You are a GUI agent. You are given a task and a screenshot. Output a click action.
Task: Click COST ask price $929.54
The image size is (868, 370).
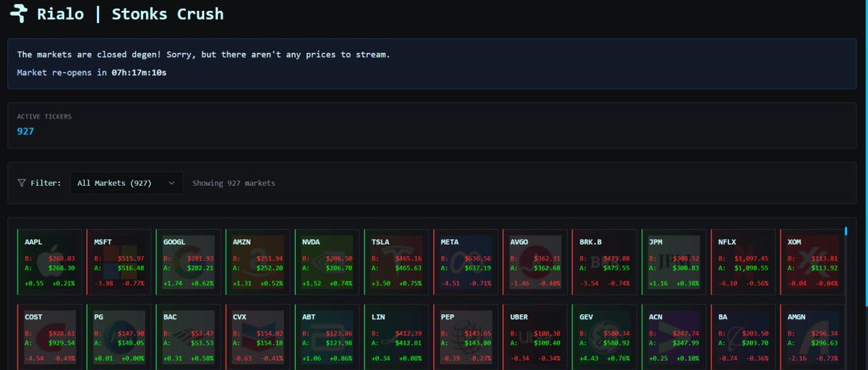[61, 343]
